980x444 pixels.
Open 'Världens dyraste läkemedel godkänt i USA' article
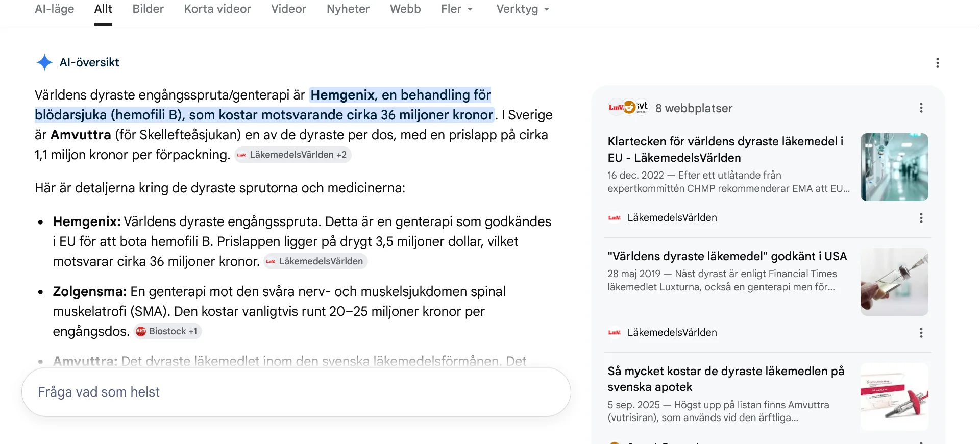pyautogui.click(x=727, y=256)
